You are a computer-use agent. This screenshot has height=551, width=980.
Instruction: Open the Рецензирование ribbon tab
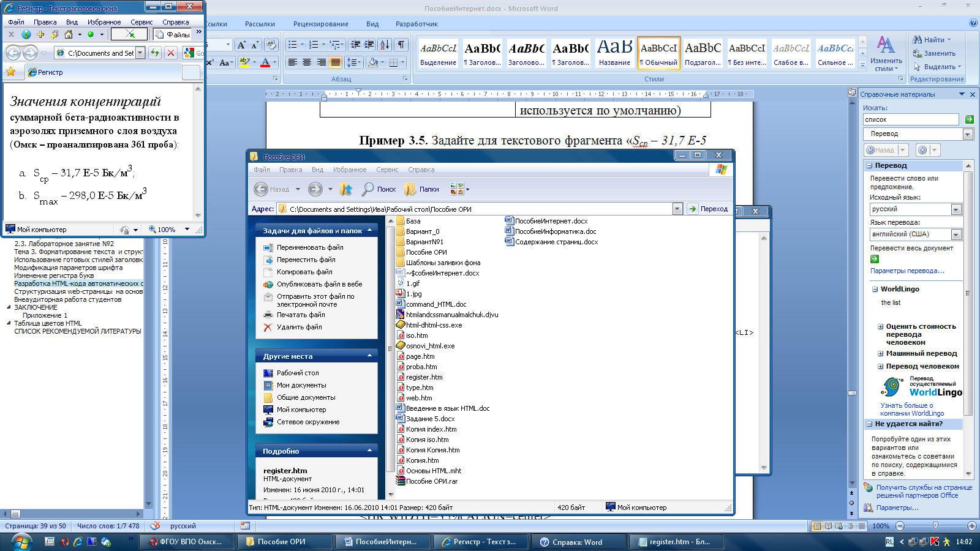(x=320, y=24)
